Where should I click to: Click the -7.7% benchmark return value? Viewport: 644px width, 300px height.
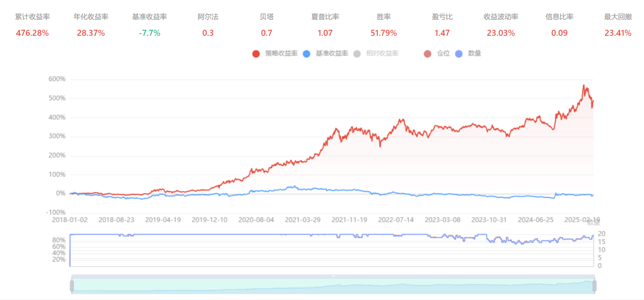point(149,33)
